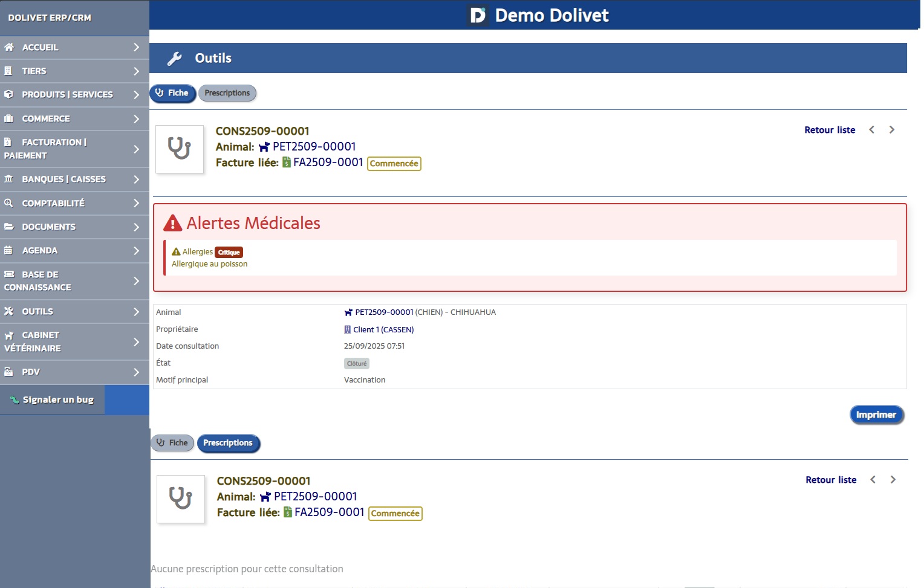
Task: Click the bank icon beside Banques | Caisses
Action: click(x=8, y=179)
